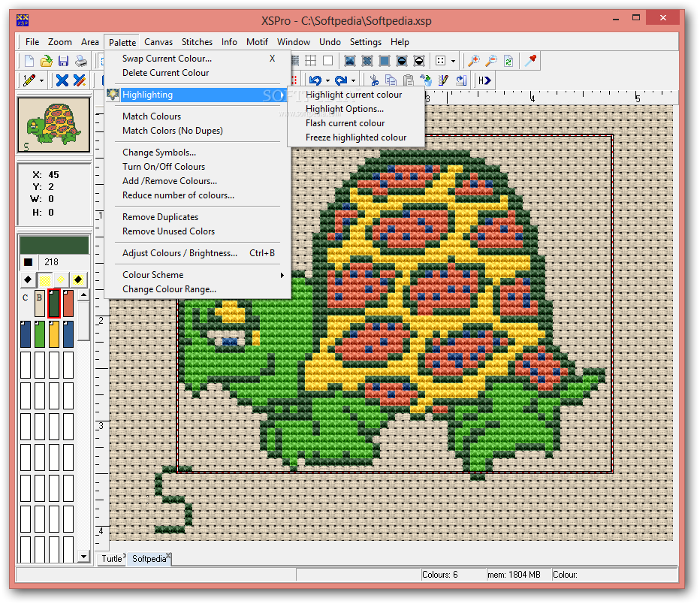Screen dimensions: 700x604
Task: Toggle the yellow diamond display mode
Action: (61, 280)
